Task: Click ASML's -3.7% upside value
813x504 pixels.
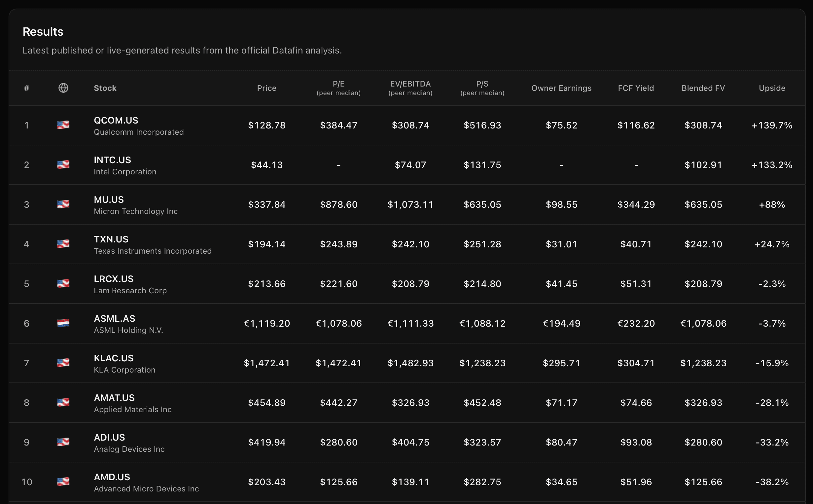Action: point(772,324)
